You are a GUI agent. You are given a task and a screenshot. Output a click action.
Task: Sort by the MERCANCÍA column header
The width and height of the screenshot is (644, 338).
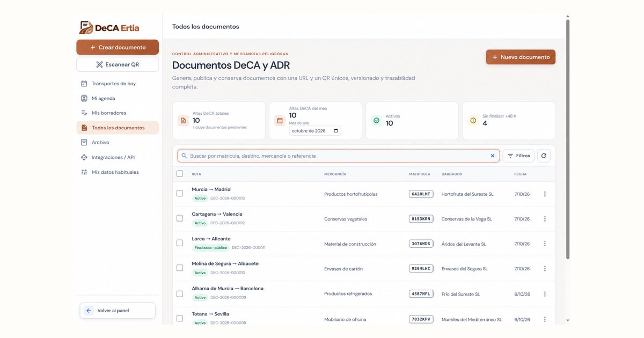tap(335, 174)
